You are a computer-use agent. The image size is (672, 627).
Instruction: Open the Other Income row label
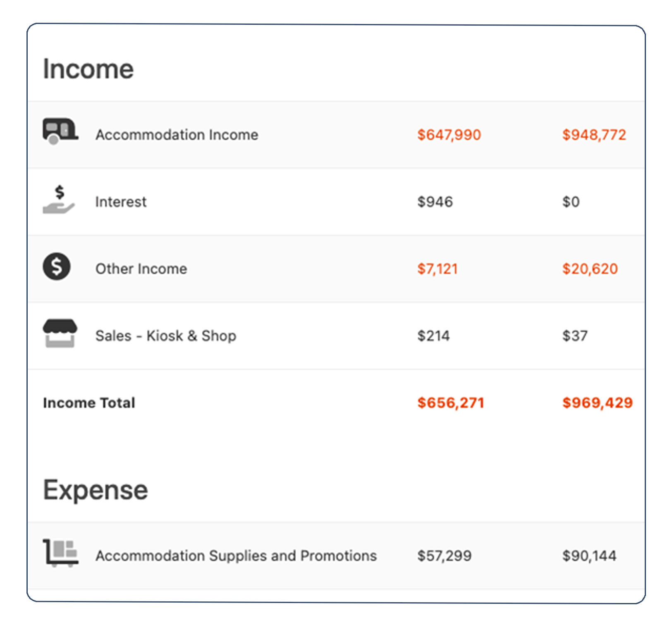click(x=141, y=269)
